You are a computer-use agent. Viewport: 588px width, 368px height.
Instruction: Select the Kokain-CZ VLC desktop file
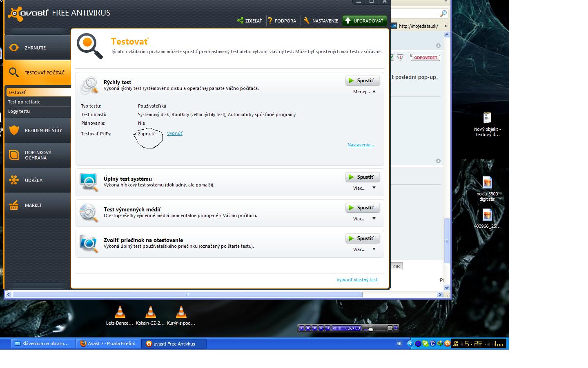coord(150,316)
